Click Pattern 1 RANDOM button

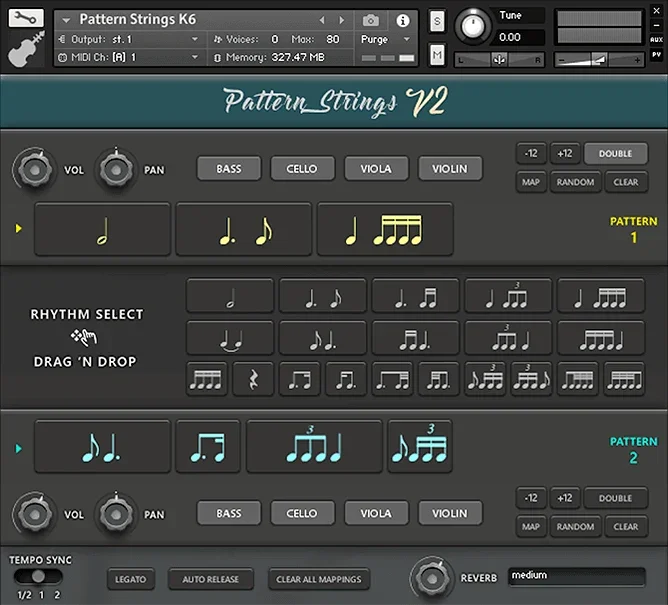tap(576, 182)
